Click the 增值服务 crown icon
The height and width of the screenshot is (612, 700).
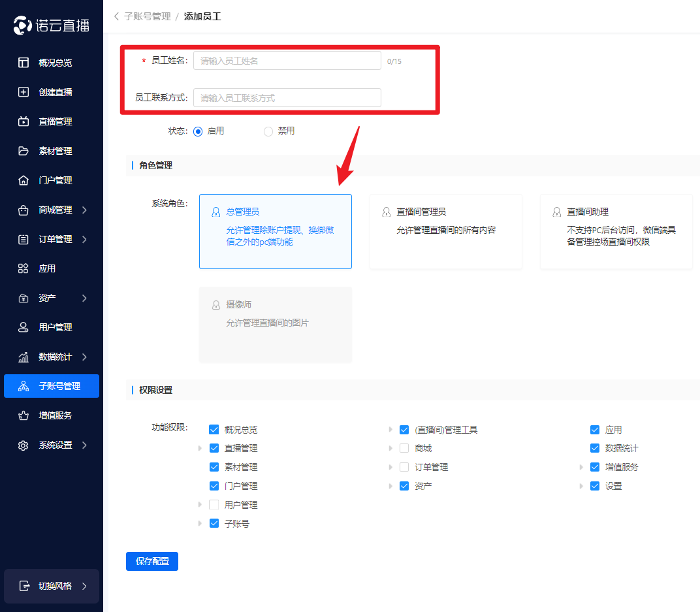pyautogui.click(x=24, y=415)
